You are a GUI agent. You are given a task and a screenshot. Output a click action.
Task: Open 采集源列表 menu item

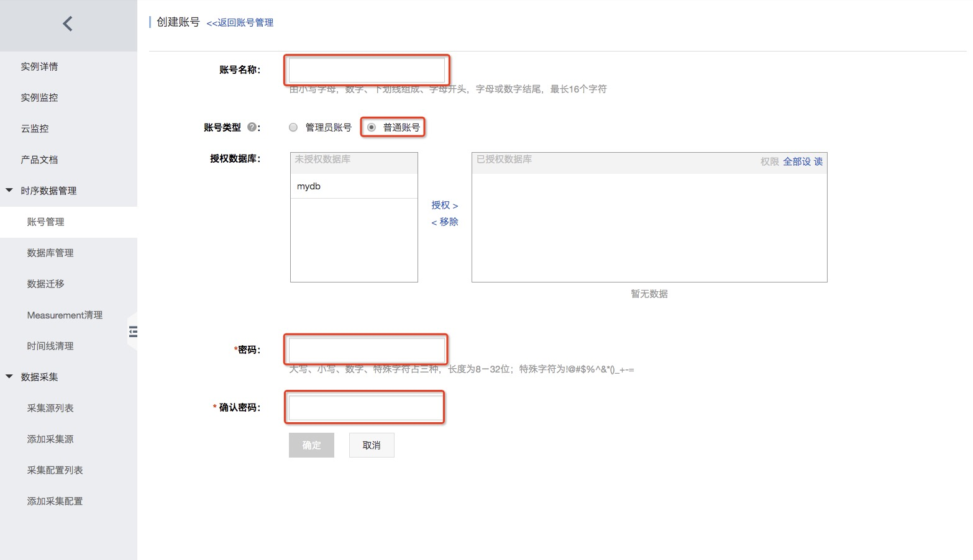pos(50,408)
